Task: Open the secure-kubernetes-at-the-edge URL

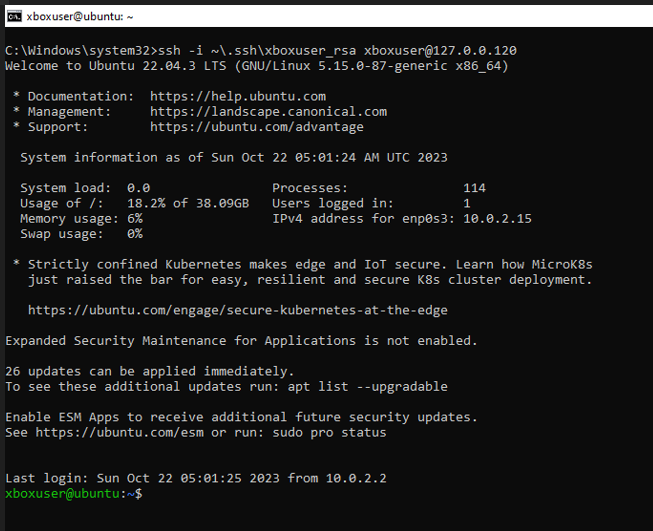Action: [x=237, y=310]
